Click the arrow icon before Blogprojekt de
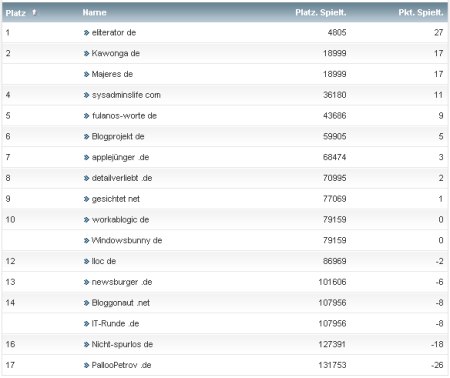Image resolution: width=450 pixels, height=378 pixels. pos(87,136)
